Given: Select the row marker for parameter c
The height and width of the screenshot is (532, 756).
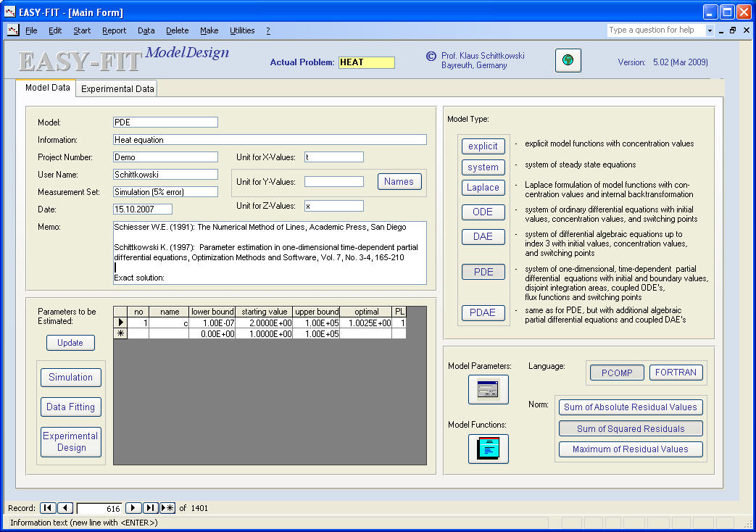Looking at the screenshot, I should pos(120,323).
